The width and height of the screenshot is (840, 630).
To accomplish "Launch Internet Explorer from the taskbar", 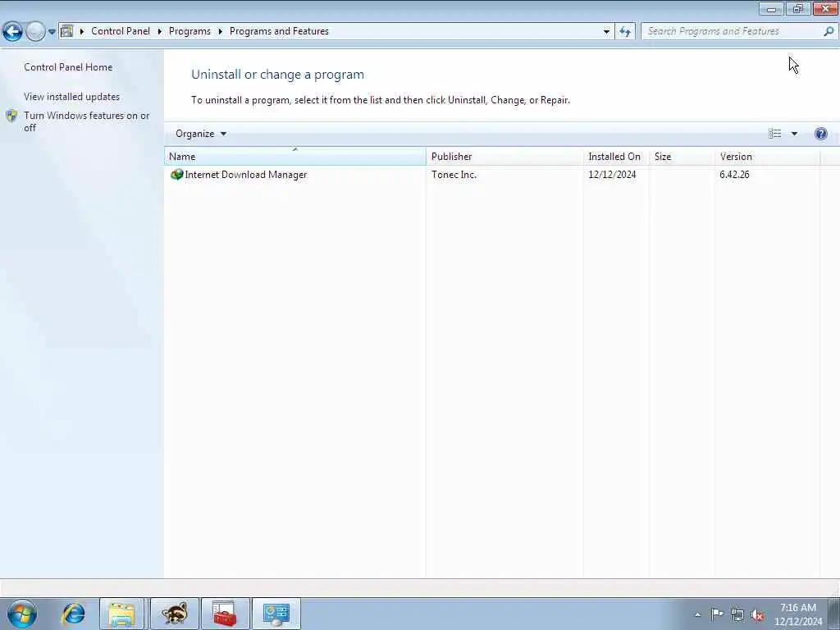I will pyautogui.click(x=73, y=614).
